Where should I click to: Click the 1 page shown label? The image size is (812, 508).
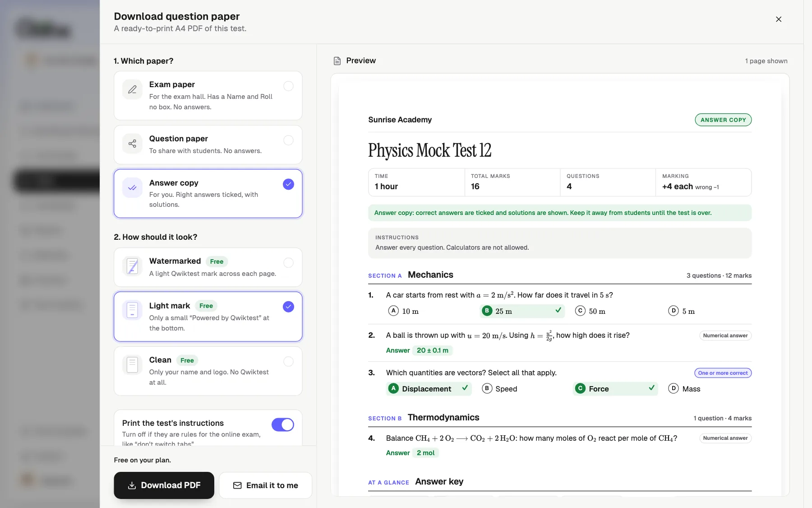click(x=766, y=61)
